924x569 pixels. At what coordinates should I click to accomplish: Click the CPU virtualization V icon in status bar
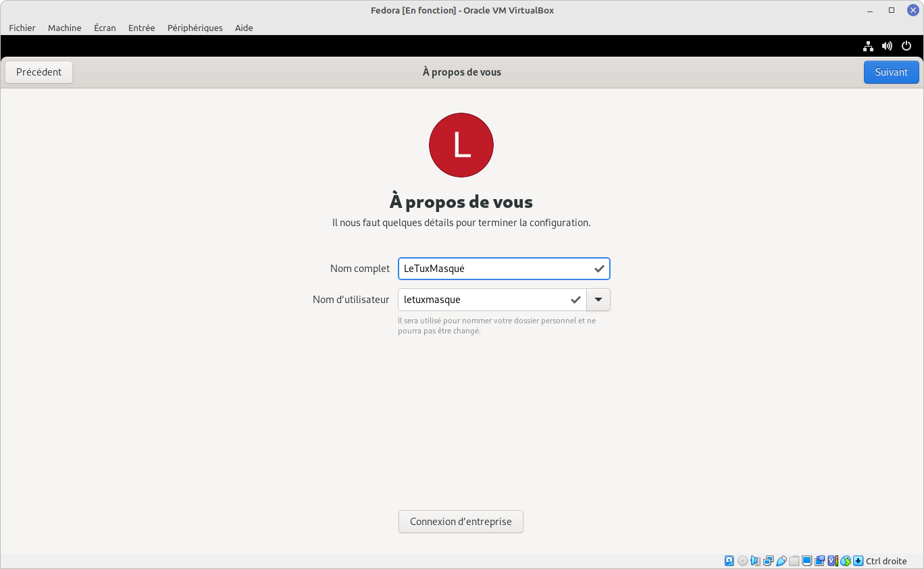832,561
